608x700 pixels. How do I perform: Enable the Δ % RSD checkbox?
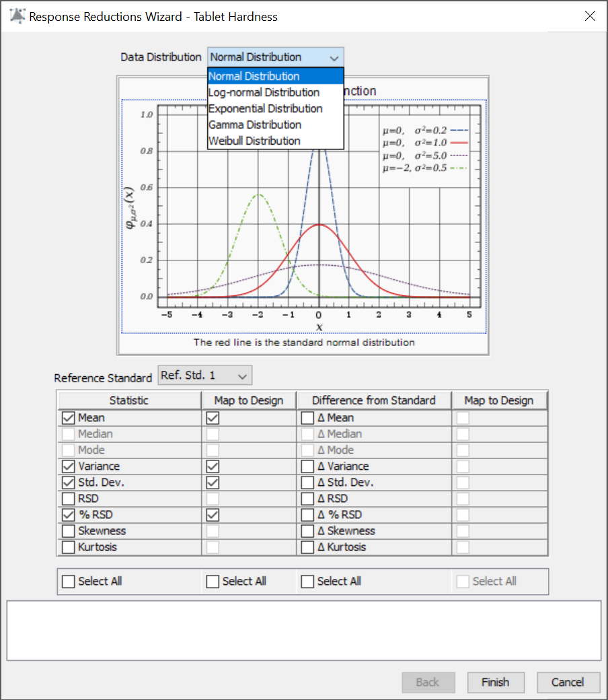[x=307, y=515]
